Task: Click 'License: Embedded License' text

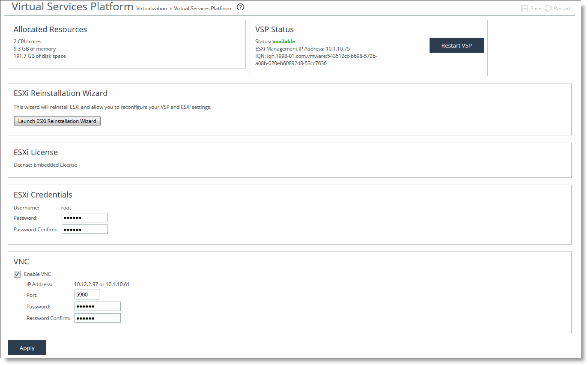Action: 45,165
